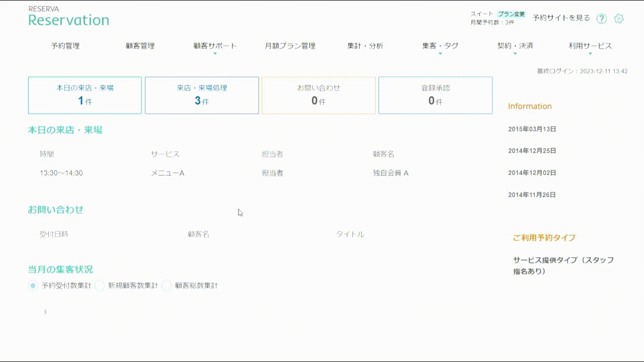
Task: Select the 予約受付数集計 radio button
Action: pos(33,286)
